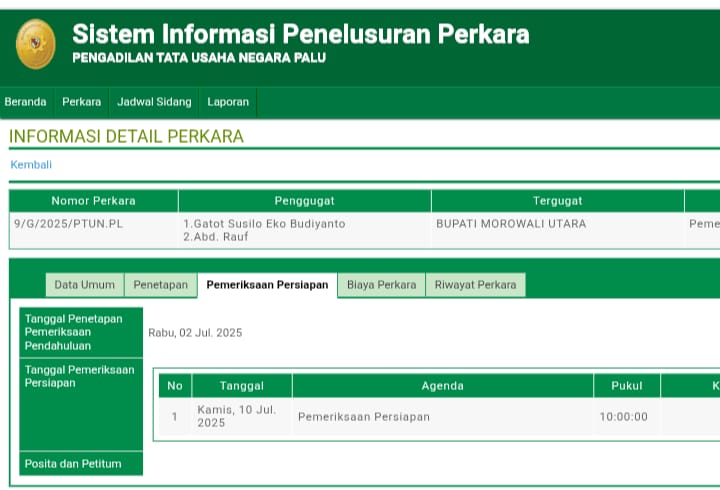Screen dimensions: 720x490
Task: Open the Beranda menu
Action: click(26, 102)
